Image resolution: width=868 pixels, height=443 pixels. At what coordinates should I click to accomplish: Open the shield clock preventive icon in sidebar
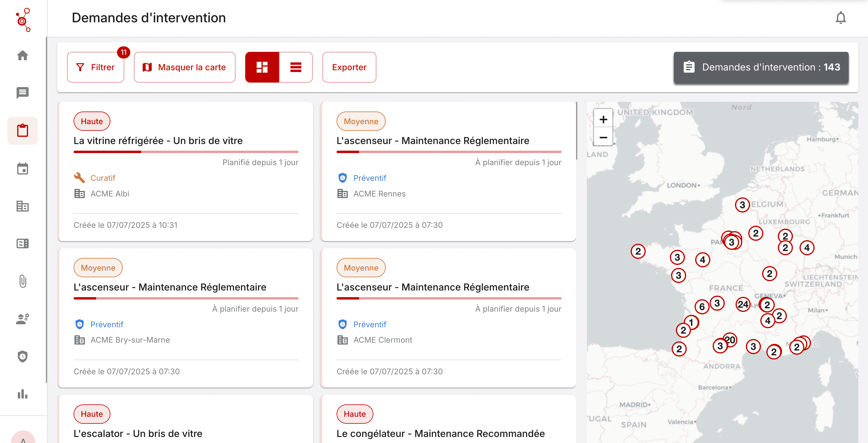(23, 356)
